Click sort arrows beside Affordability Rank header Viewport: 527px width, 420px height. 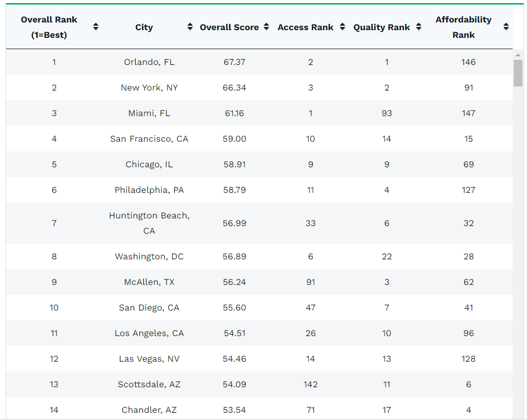[x=506, y=27]
